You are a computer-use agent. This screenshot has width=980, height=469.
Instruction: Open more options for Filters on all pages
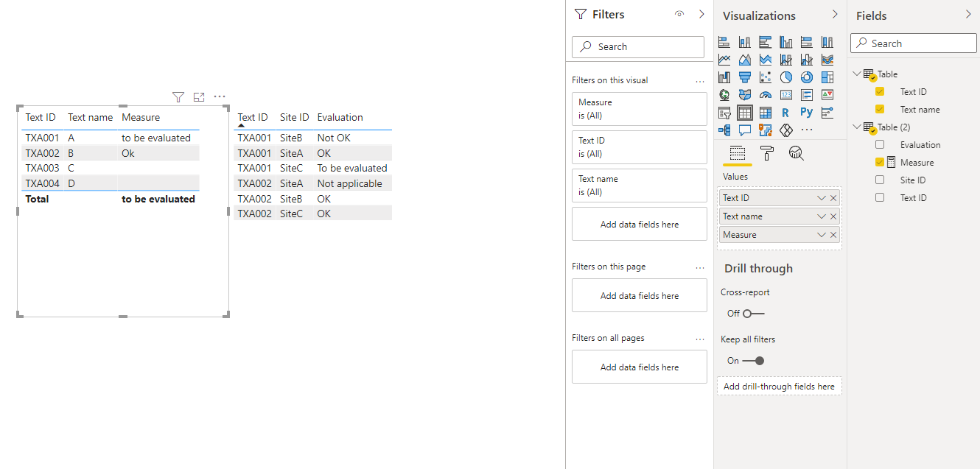[700, 338]
